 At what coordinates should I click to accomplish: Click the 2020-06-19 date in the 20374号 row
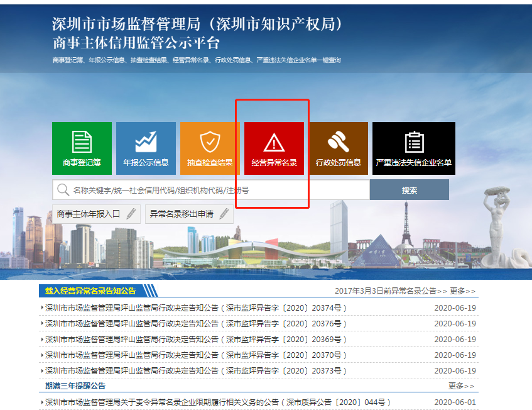pos(455,308)
